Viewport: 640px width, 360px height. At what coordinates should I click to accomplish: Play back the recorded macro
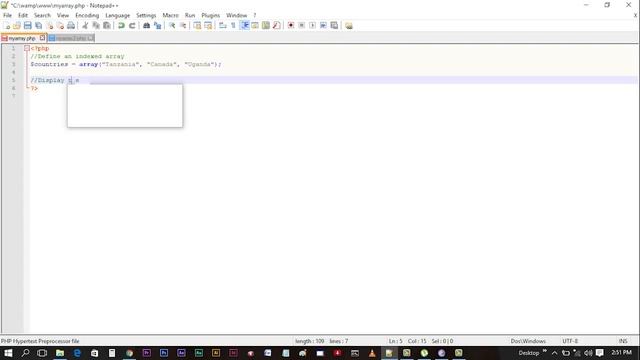point(312,25)
